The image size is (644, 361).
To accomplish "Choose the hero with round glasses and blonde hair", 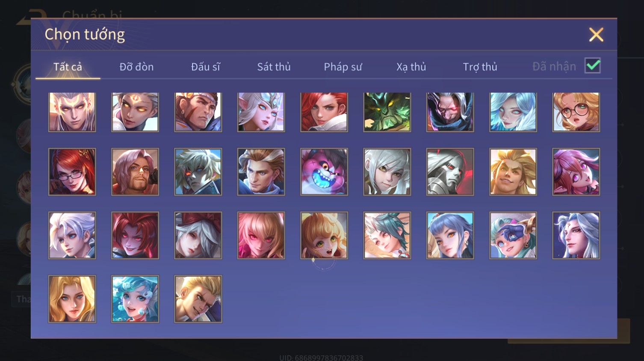I will (x=576, y=112).
